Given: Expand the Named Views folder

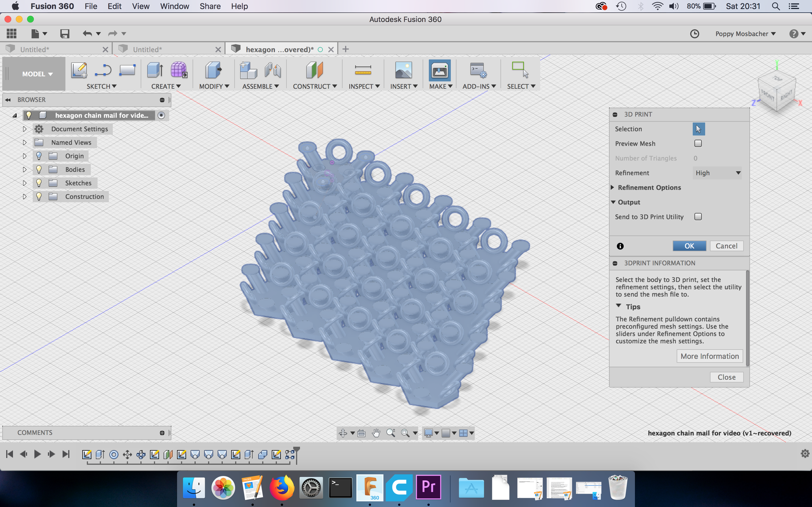Looking at the screenshot, I should (24, 143).
